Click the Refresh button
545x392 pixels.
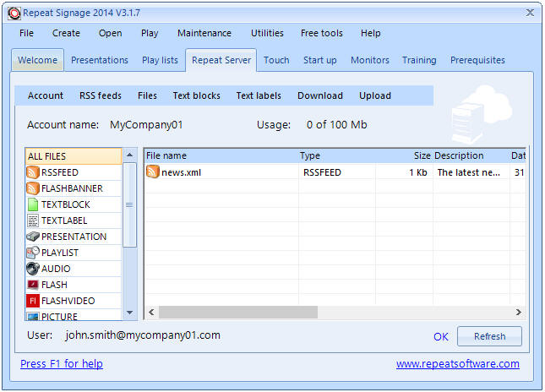[x=489, y=336]
